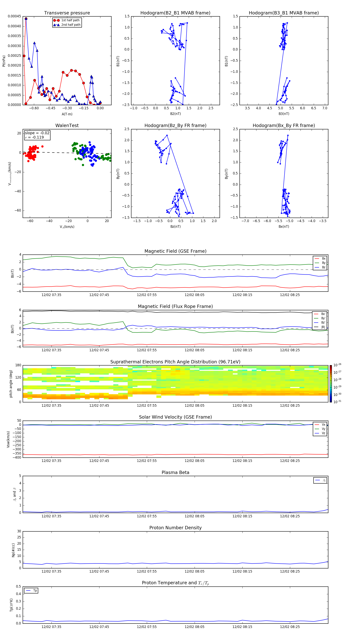Click the 'slope = -0.02' annotation

click(x=37, y=133)
